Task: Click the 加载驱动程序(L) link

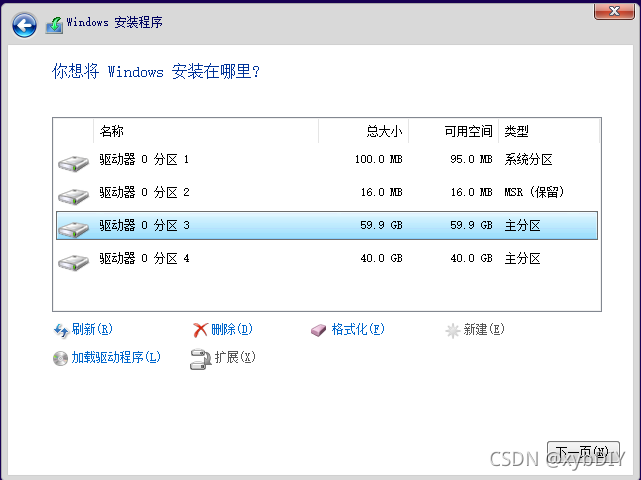Action: (x=116, y=358)
